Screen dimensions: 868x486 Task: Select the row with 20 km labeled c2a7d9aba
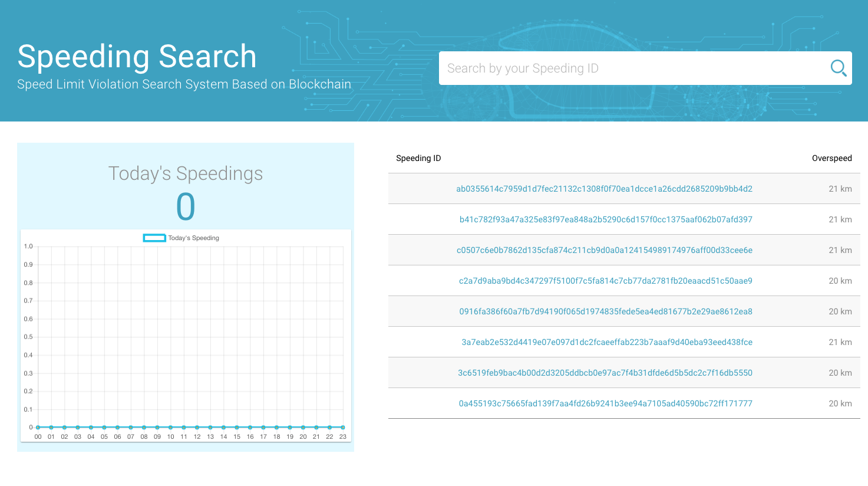point(604,281)
